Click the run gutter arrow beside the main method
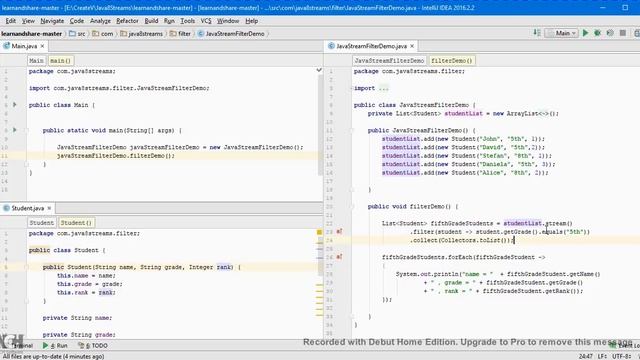 click(x=15, y=130)
